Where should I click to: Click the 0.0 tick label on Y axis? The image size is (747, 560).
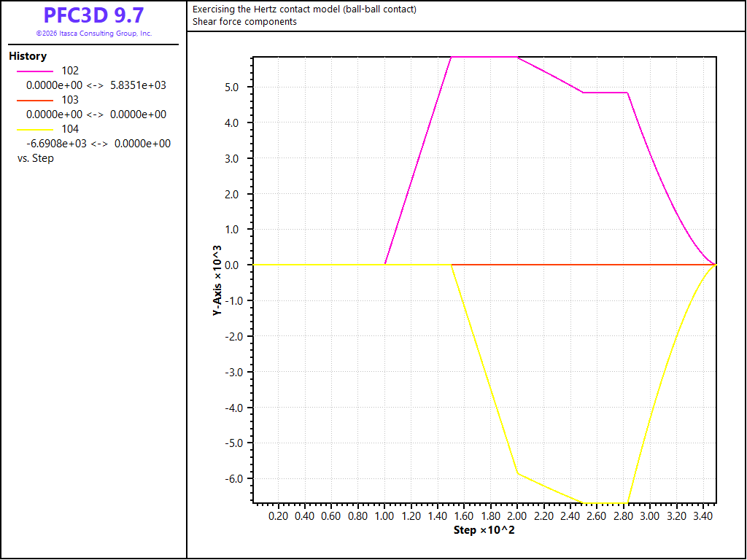pyautogui.click(x=235, y=265)
